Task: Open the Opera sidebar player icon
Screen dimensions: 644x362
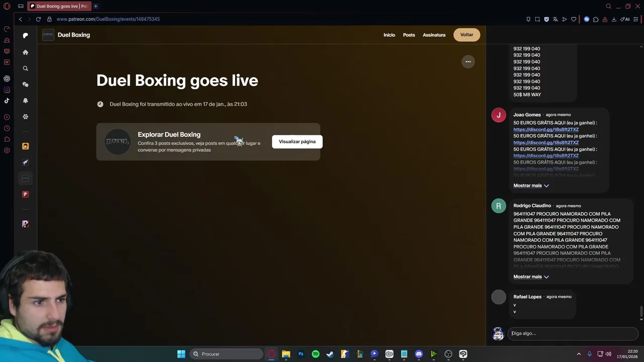Action: pos(7,117)
